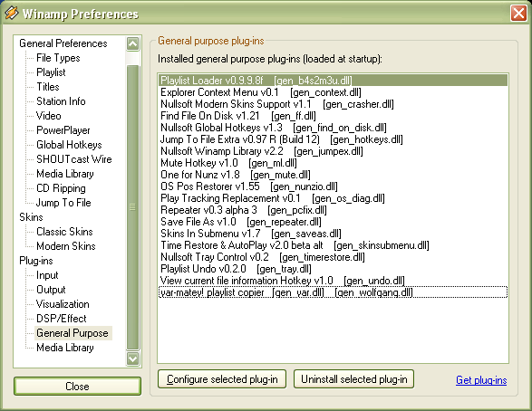Open Station Info preferences

[x=61, y=101]
